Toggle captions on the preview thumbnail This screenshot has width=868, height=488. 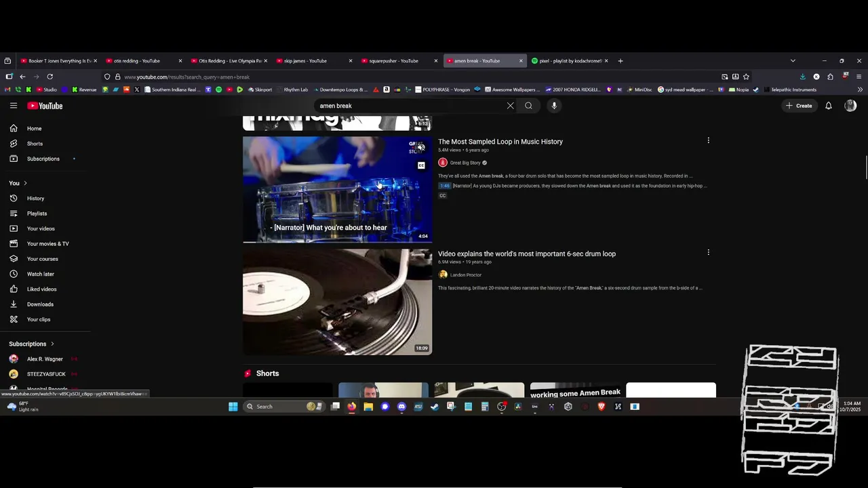[x=421, y=165]
